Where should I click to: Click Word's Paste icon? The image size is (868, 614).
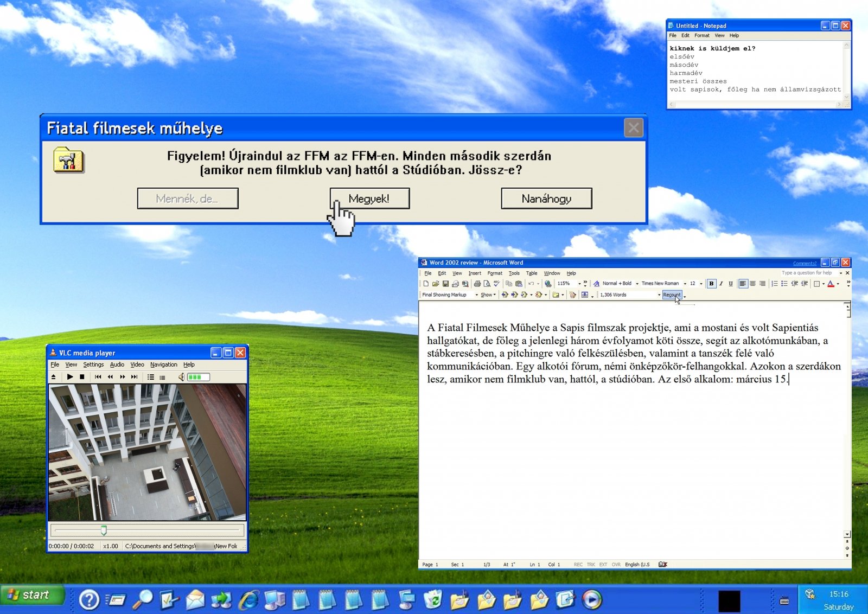519,284
